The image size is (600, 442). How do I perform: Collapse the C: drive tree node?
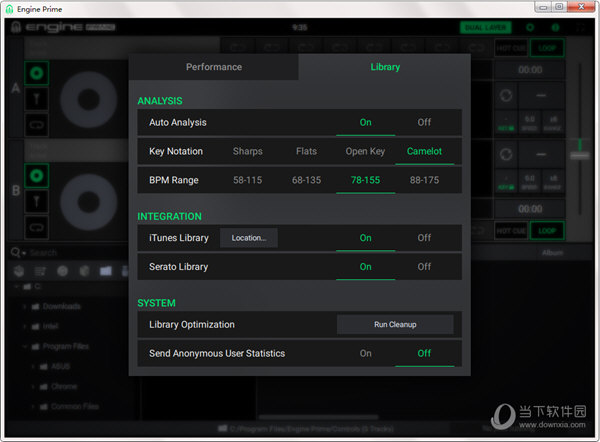pos(16,287)
